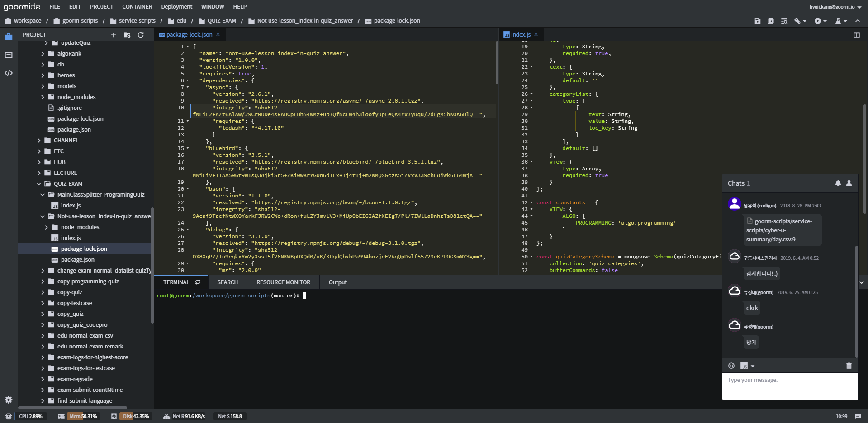This screenshot has height=423, width=868.
Task: Click the chat messages vertical scrollbar
Action: point(856,301)
